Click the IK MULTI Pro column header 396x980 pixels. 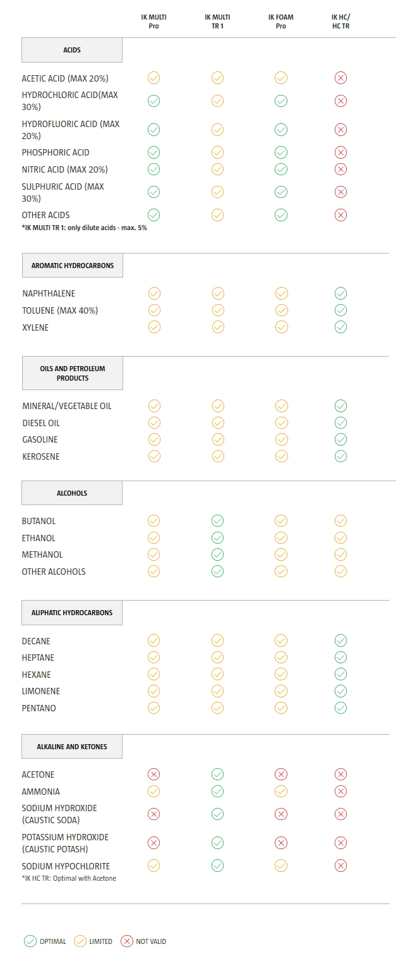(x=153, y=21)
